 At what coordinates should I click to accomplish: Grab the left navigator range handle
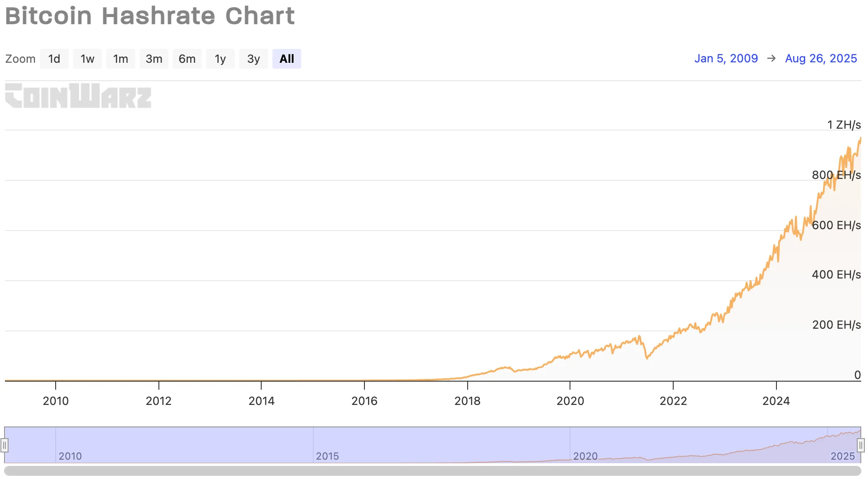coord(4,445)
